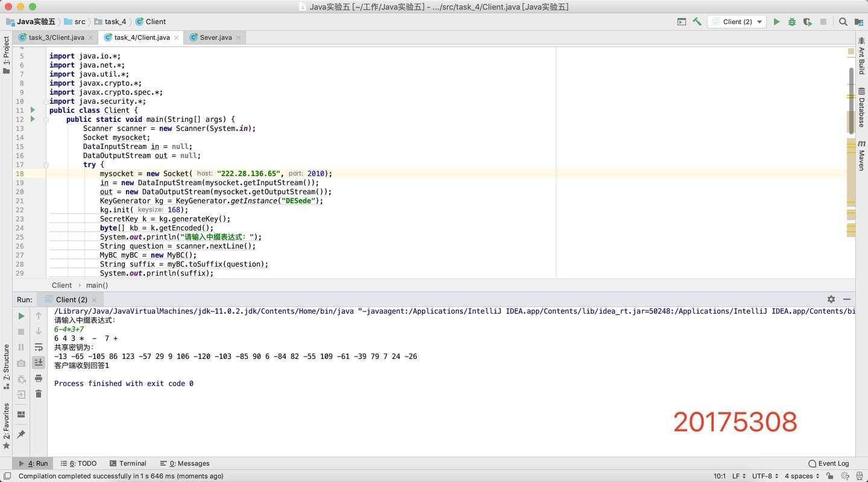
Task: Open the Project tool window
Action: pos(6,55)
